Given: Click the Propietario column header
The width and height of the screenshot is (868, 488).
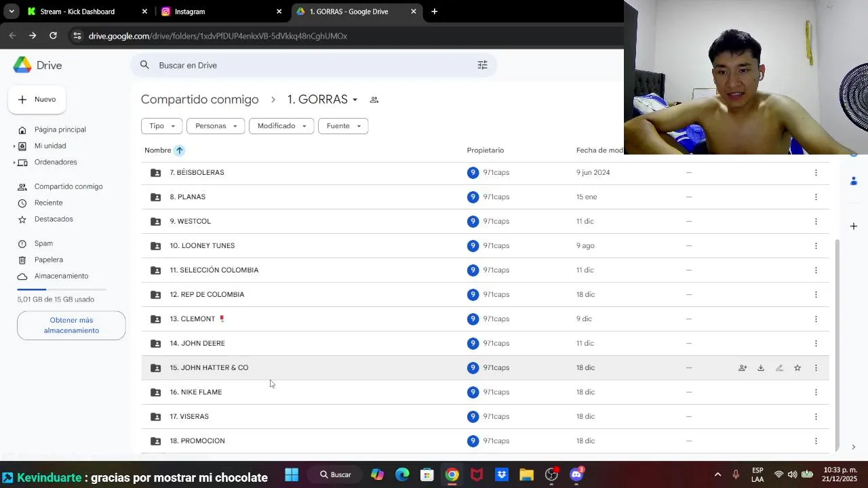Looking at the screenshot, I should point(485,150).
